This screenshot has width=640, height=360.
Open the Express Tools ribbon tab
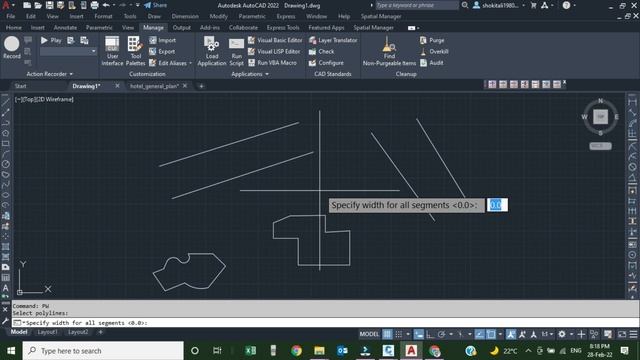[x=283, y=27]
